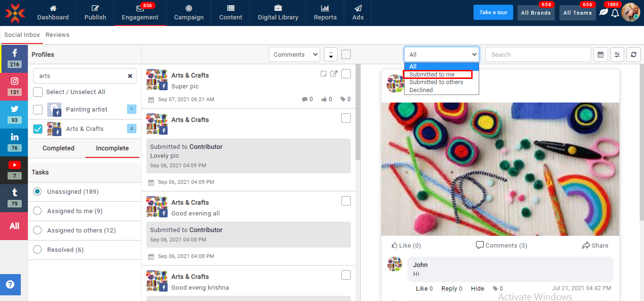Expand the Comments type dropdown
The width and height of the screenshot is (644, 301).
point(294,55)
